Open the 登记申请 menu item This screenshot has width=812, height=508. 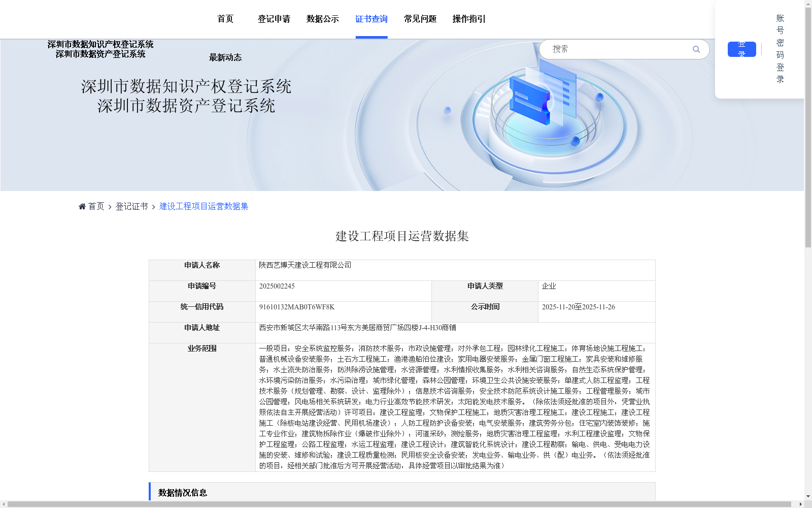point(274,19)
